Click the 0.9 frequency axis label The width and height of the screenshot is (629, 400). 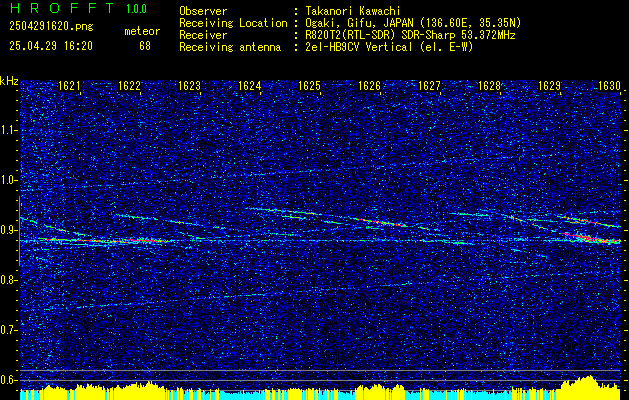(x=9, y=230)
